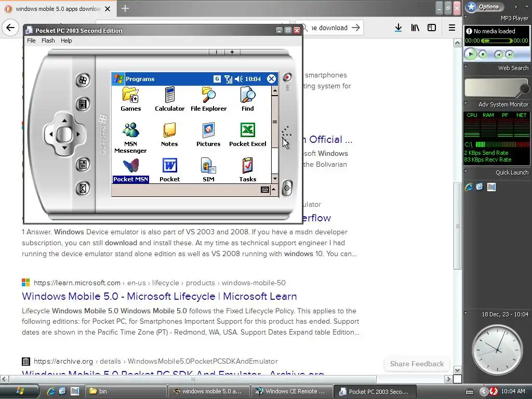Click the device record button

click(x=287, y=77)
